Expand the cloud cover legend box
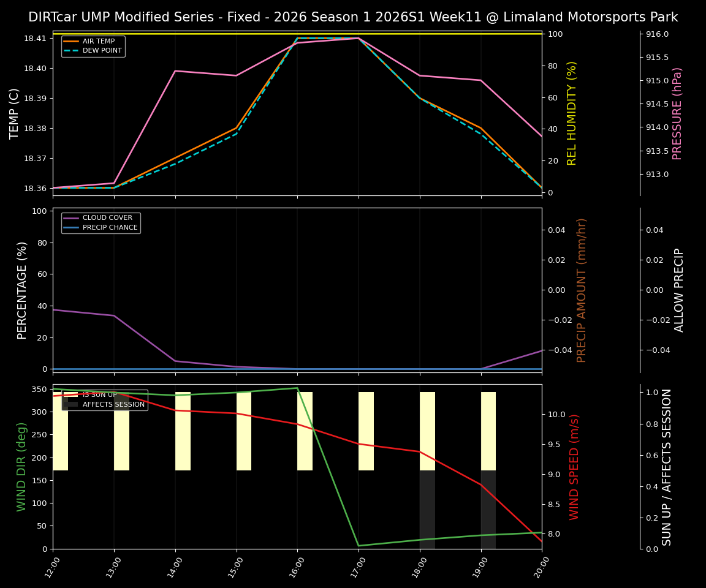The height and width of the screenshot is (588, 706). click(x=101, y=222)
